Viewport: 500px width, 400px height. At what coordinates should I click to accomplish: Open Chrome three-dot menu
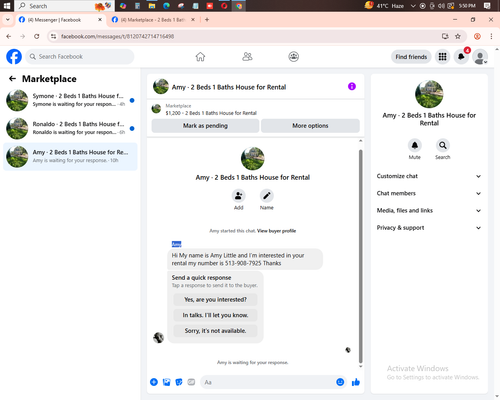(491, 36)
